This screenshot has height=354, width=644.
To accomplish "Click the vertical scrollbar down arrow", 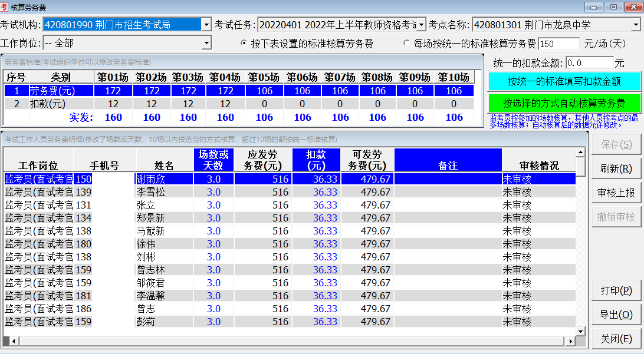I will pyautogui.click(x=581, y=331).
